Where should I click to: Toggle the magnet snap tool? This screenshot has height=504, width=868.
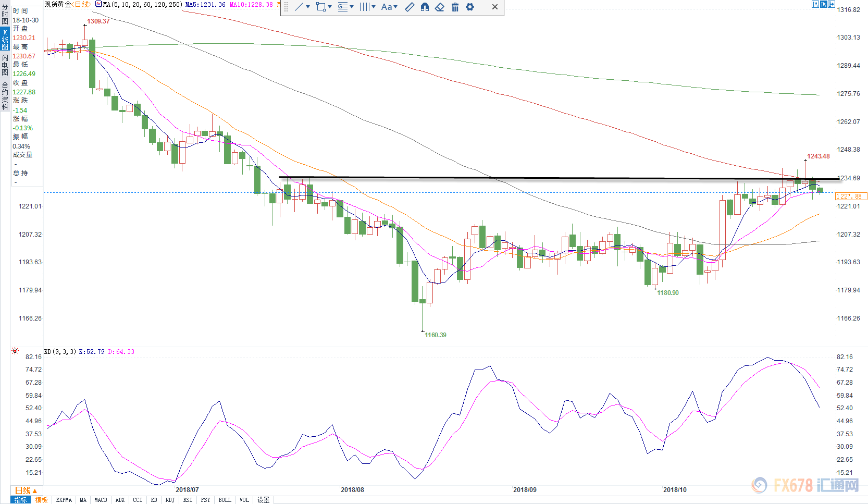pyautogui.click(x=425, y=7)
